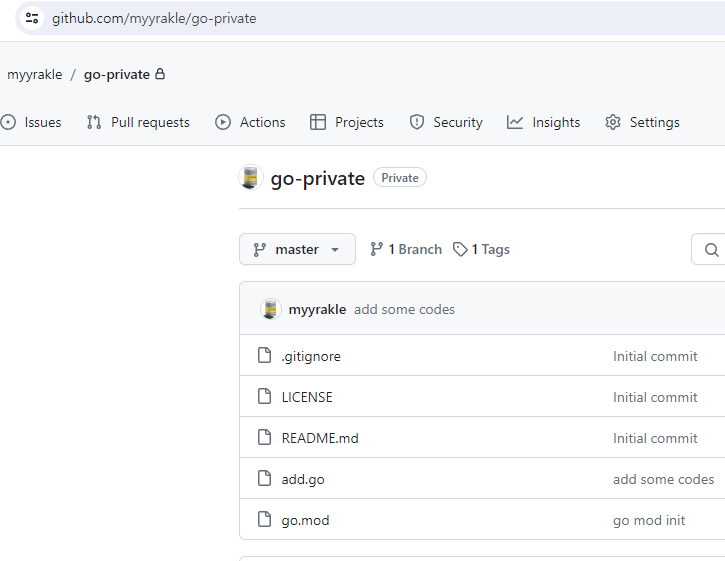Switch to the Actions tab

(x=250, y=122)
